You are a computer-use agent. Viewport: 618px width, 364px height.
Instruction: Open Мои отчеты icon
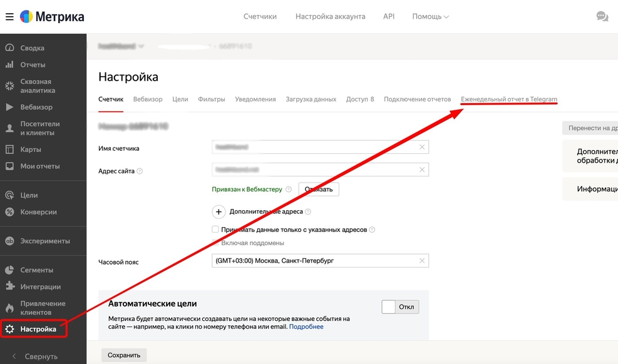9,166
